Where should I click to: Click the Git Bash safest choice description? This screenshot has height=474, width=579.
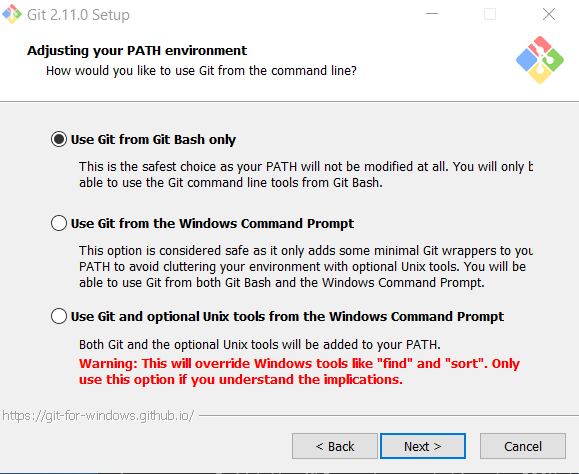pos(306,175)
